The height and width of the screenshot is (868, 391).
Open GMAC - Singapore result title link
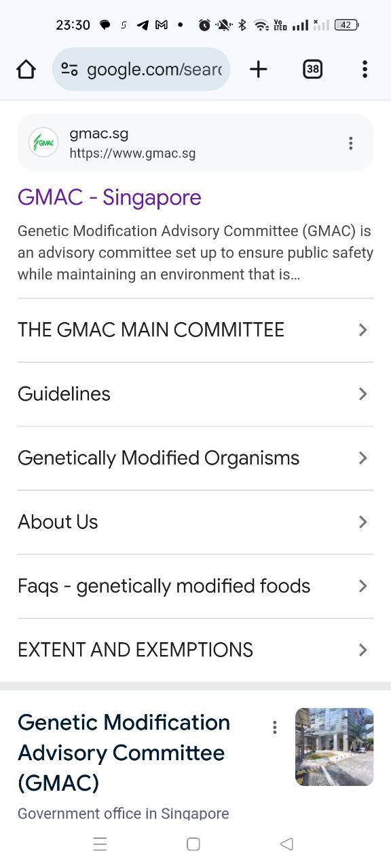(x=109, y=197)
